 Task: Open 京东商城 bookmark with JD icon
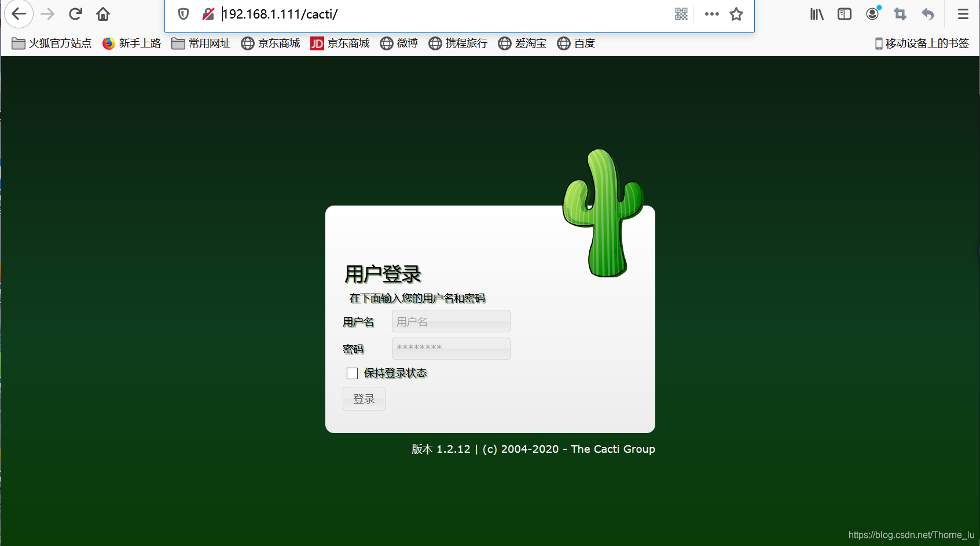point(340,43)
